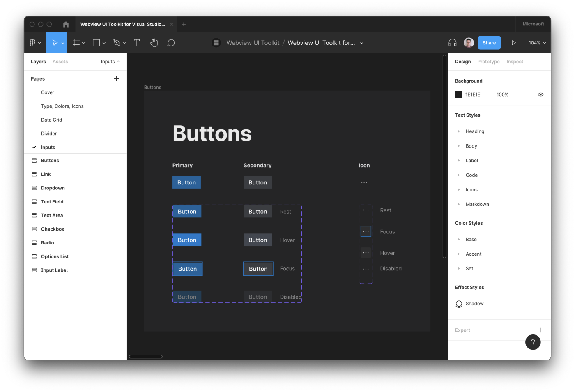The image size is (575, 392).
Task: Open the zoom percentage dropdown
Action: tap(537, 42)
